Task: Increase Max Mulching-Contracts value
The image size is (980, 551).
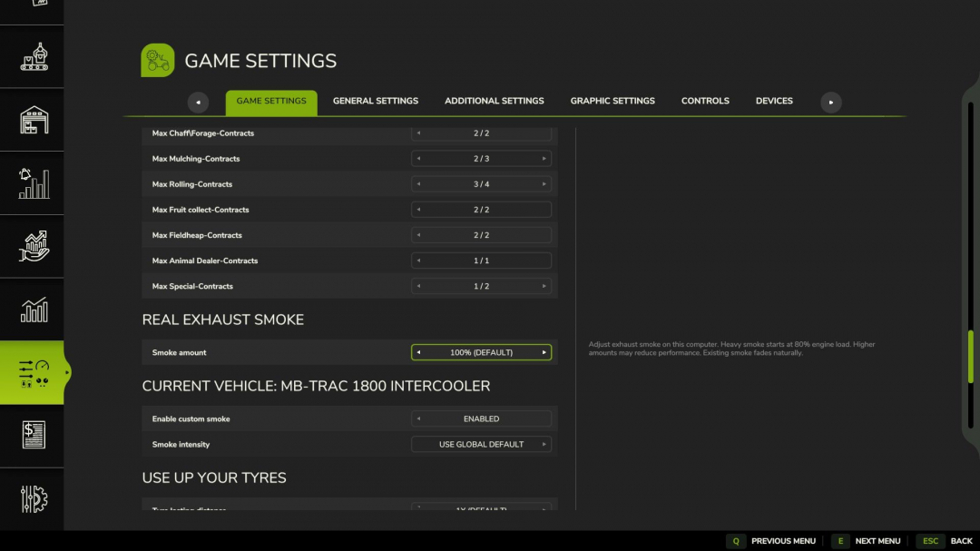Action: [x=544, y=159]
